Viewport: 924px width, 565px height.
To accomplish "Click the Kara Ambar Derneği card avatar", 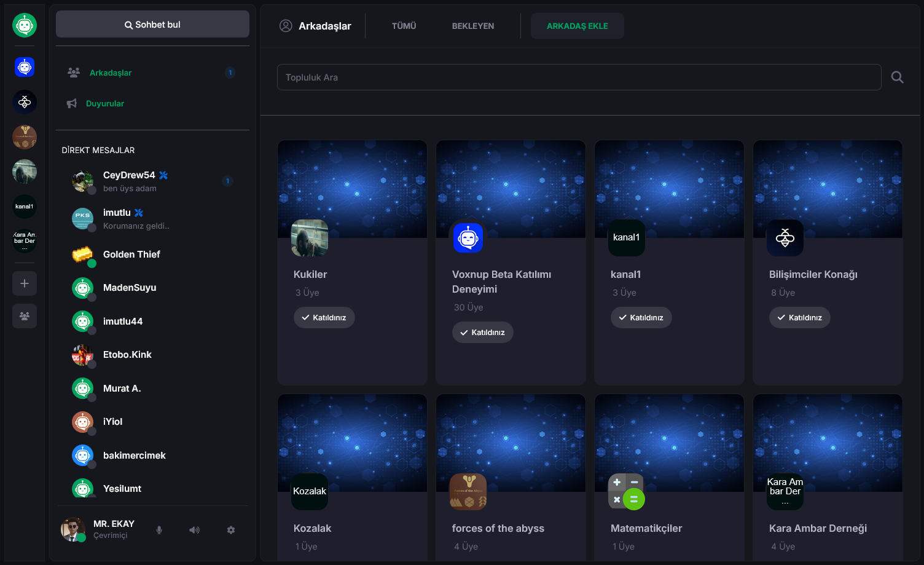I will 785,492.
